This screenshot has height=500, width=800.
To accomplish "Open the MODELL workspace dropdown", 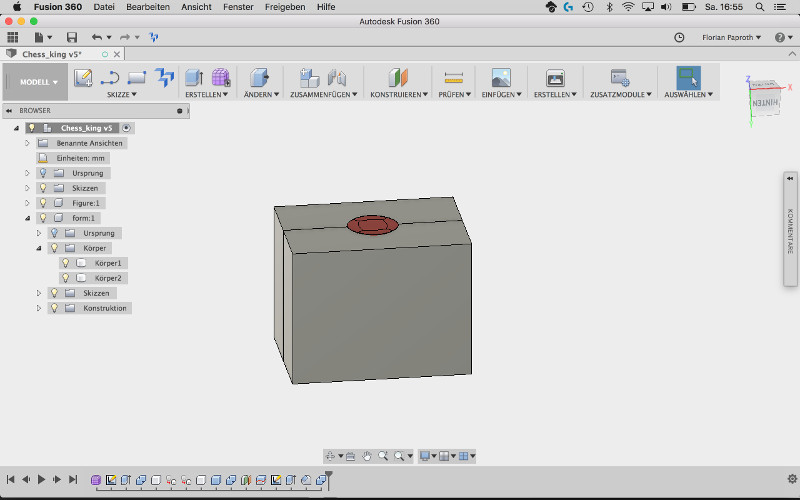I will click(39, 82).
